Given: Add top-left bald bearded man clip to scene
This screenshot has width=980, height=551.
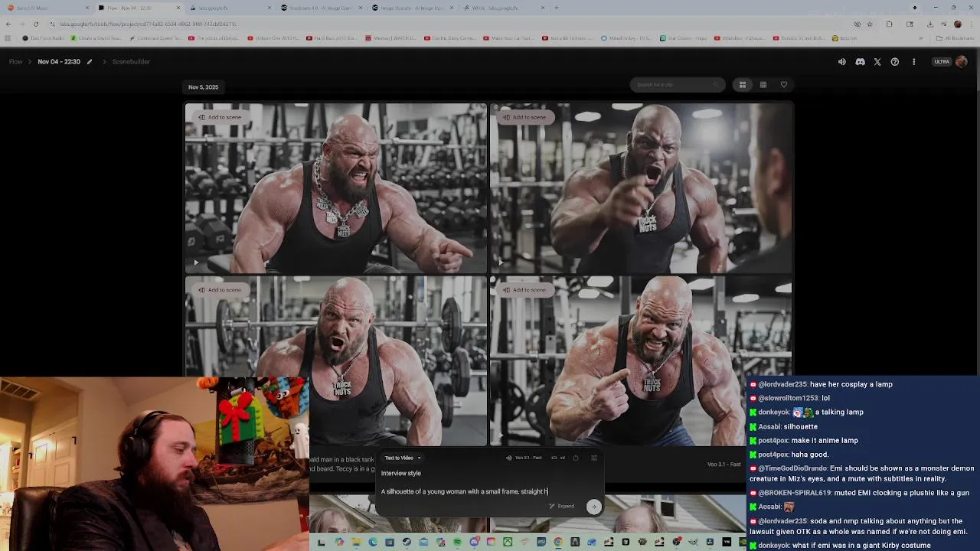Looking at the screenshot, I should [220, 117].
